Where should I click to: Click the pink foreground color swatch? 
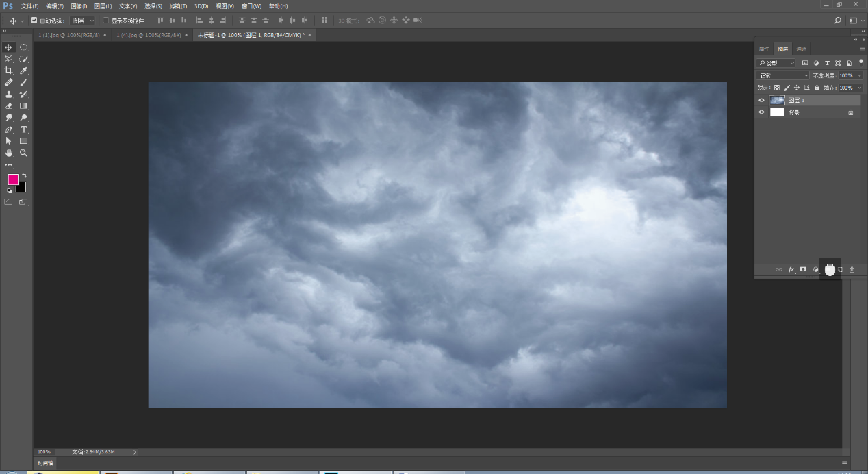pyautogui.click(x=13, y=179)
